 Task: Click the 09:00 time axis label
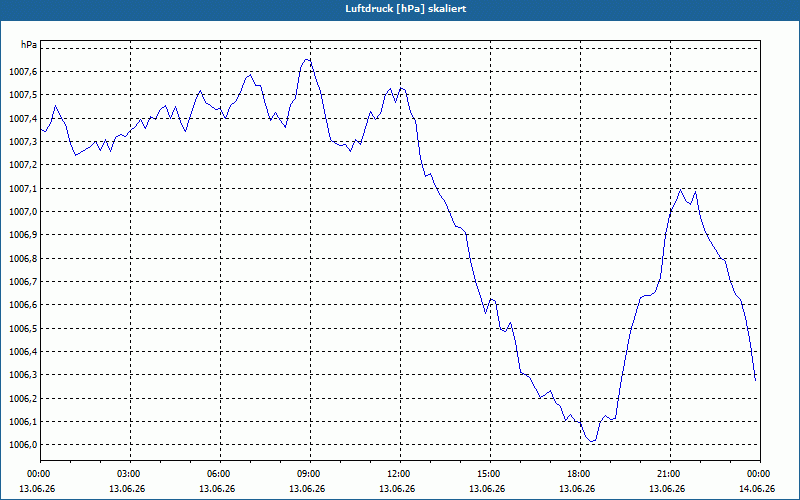coord(310,473)
